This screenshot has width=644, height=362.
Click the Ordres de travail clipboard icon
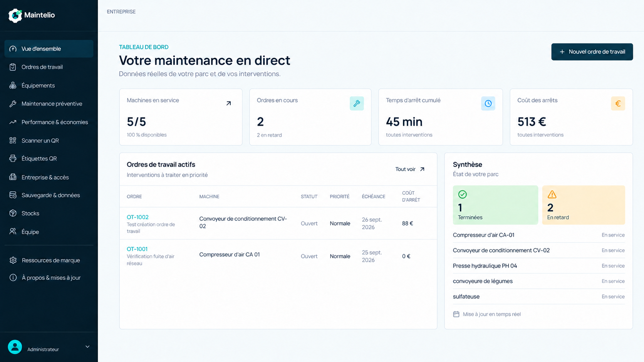click(x=13, y=67)
